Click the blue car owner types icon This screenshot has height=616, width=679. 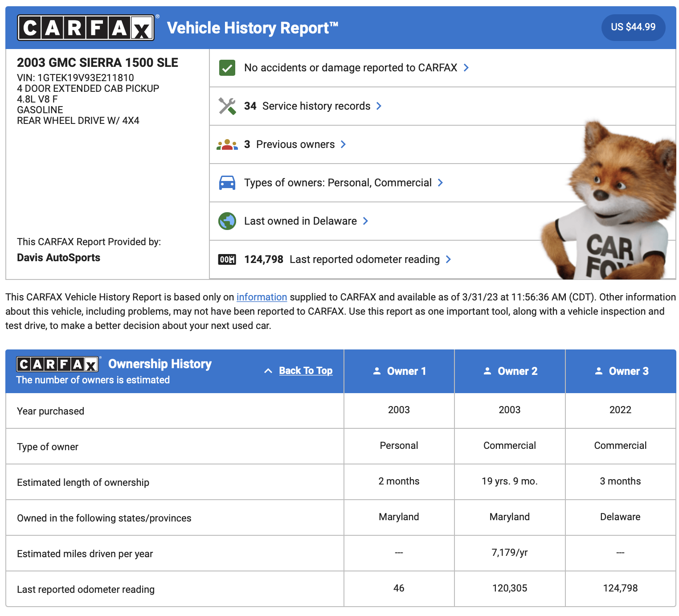[227, 183]
